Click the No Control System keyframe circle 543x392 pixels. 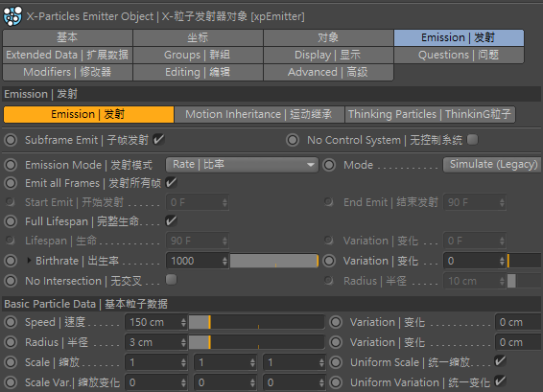293,140
